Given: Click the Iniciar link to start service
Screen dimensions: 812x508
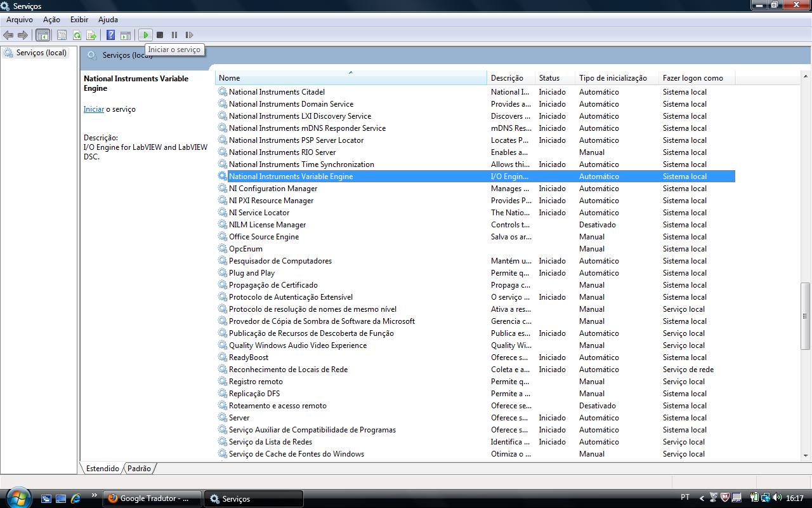Looking at the screenshot, I should pos(93,109).
